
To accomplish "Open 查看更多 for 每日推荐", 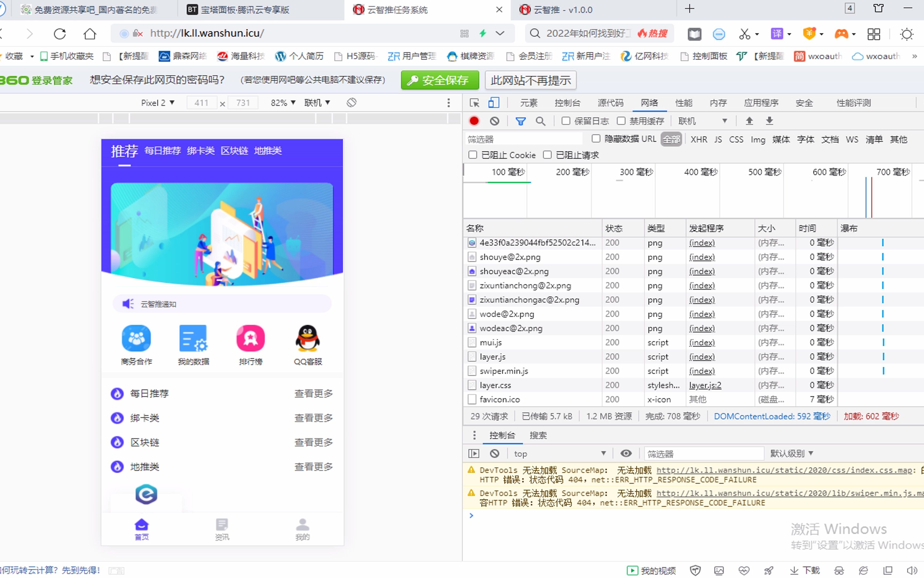I will pos(313,393).
